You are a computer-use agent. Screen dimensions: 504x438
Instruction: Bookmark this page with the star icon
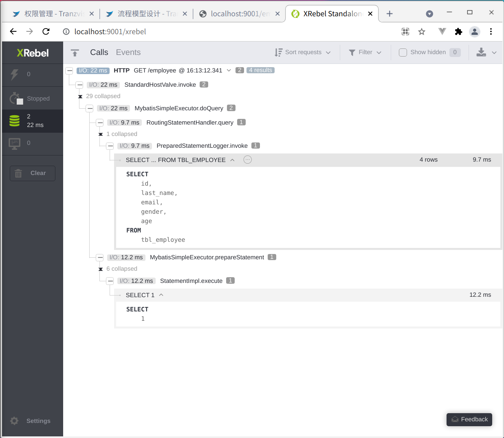(422, 32)
